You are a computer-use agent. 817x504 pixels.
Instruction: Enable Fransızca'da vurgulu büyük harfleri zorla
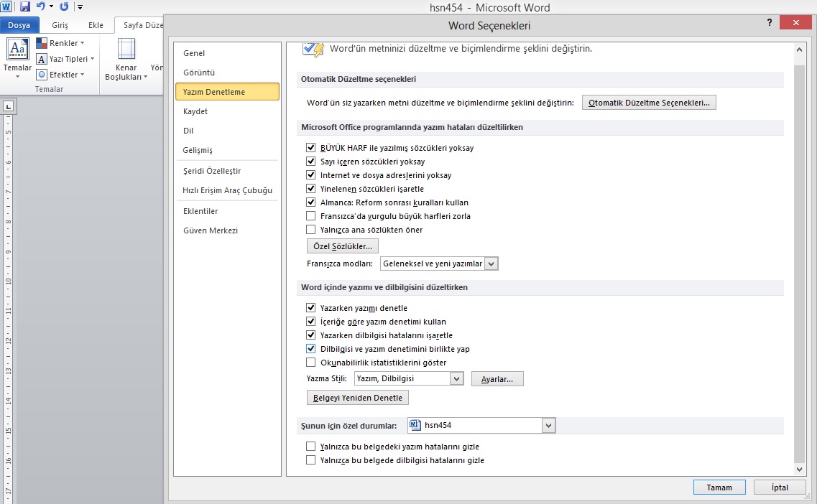pos(311,215)
